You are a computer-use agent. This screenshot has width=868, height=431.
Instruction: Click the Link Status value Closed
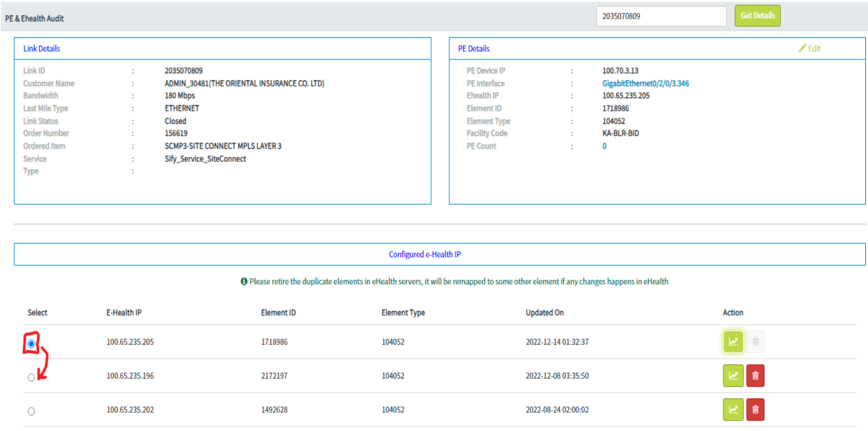point(176,121)
